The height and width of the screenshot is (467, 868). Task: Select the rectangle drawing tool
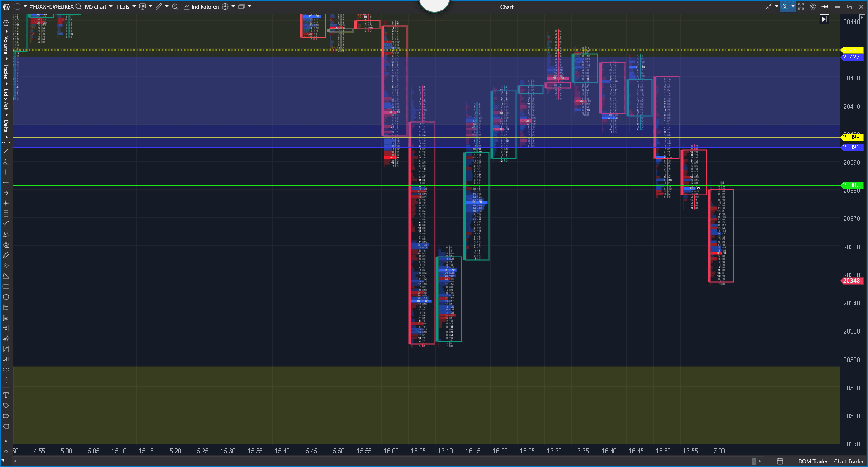(6, 287)
